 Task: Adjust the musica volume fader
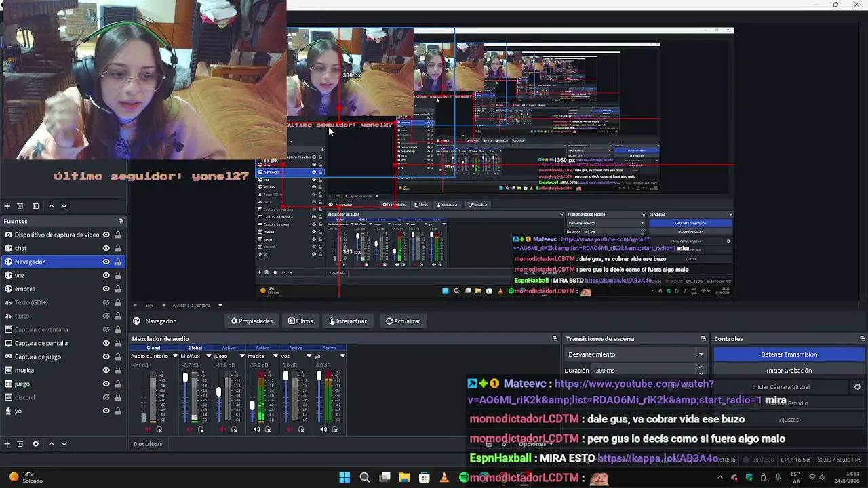(252, 405)
